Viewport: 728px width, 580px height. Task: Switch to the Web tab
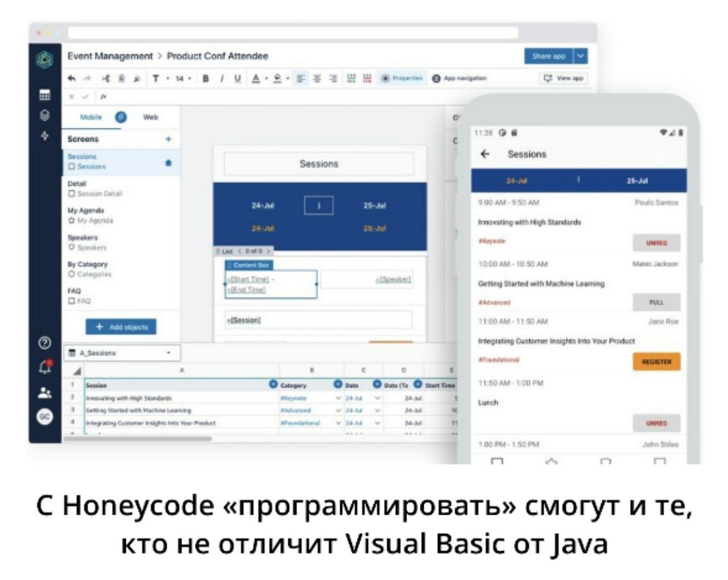tap(150, 117)
